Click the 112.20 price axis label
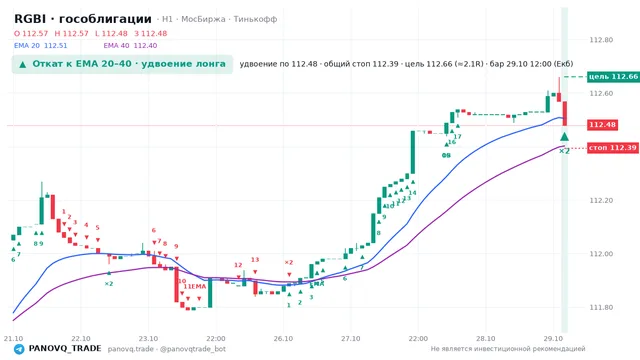Viewport: 640px width, 360px height. tap(601, 200)
